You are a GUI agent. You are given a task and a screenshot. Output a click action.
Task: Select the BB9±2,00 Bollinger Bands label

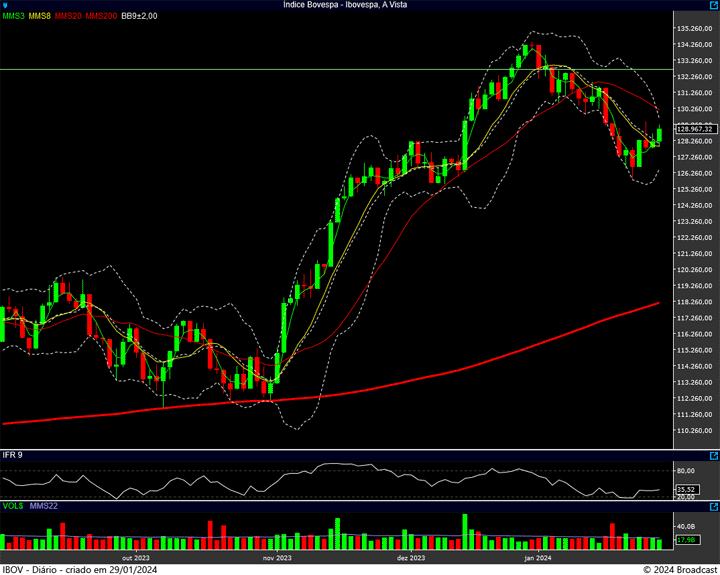click(140, 16)
